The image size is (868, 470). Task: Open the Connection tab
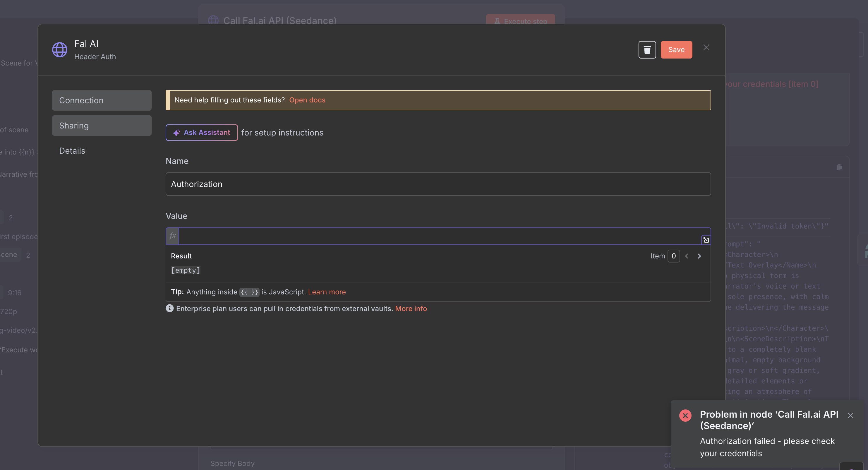pyautogui.click(x=102, y=100)
